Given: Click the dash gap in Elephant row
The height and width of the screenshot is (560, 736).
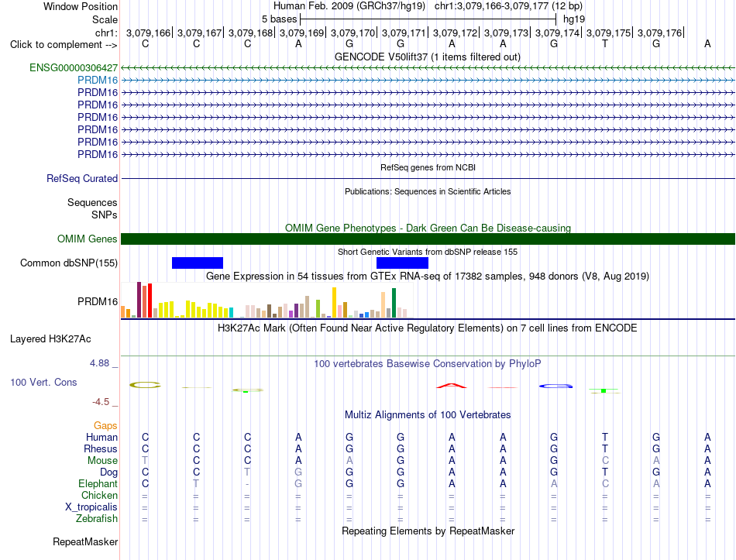Looking at the screenshot, I should (x=247, y=484).
